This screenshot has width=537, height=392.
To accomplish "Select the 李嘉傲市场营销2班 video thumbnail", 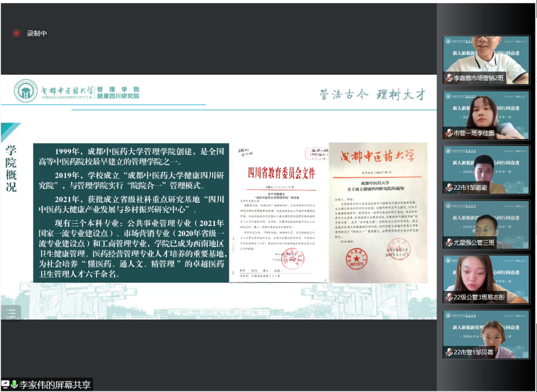I will [486, 60].
